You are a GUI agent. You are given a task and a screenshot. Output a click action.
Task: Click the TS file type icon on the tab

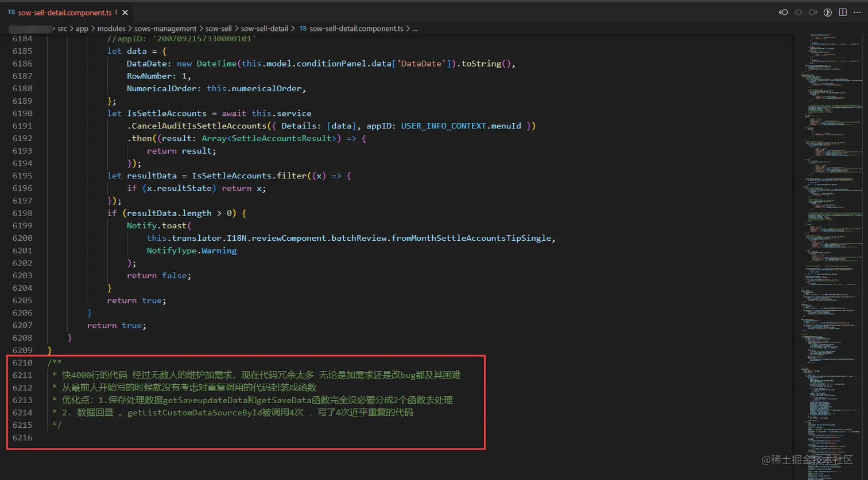pyautogui.click(x=11, y=11)
